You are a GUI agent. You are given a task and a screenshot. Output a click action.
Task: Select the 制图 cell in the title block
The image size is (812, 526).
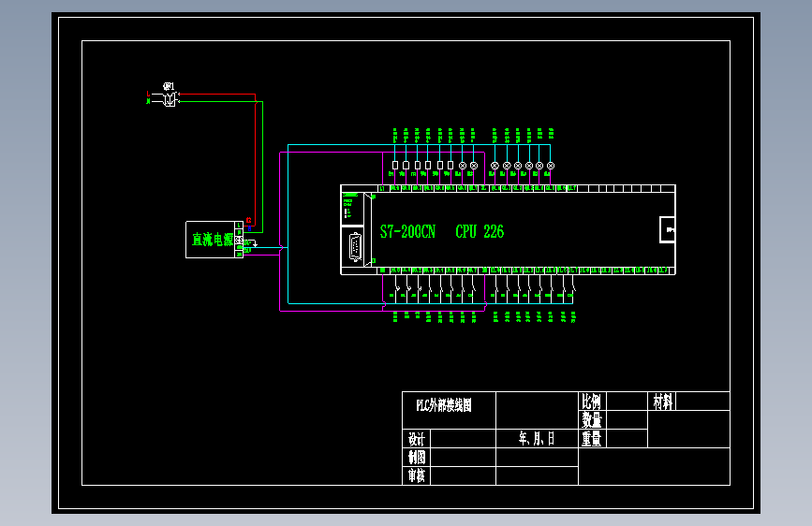click(417, 457)
